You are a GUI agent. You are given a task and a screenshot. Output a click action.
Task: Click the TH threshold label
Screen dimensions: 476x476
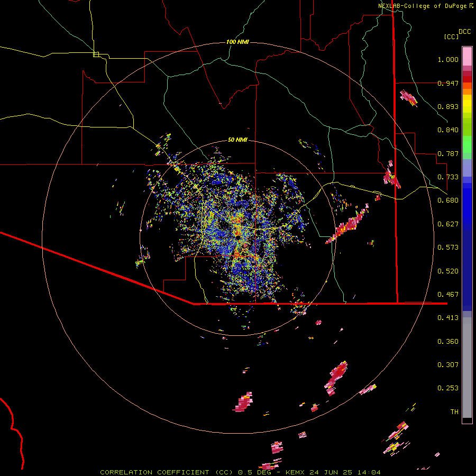click(454, 412)
